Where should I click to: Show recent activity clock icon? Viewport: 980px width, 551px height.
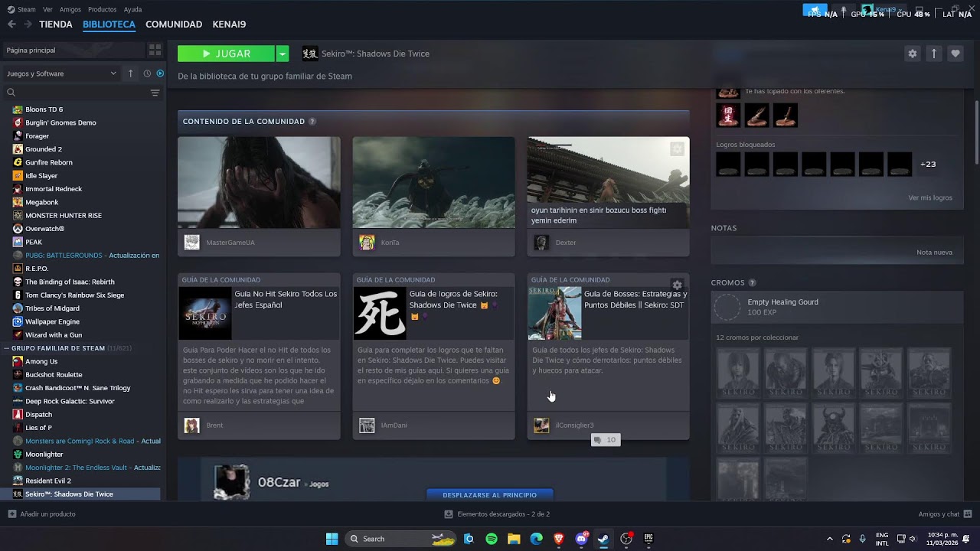tap(147, 73)
